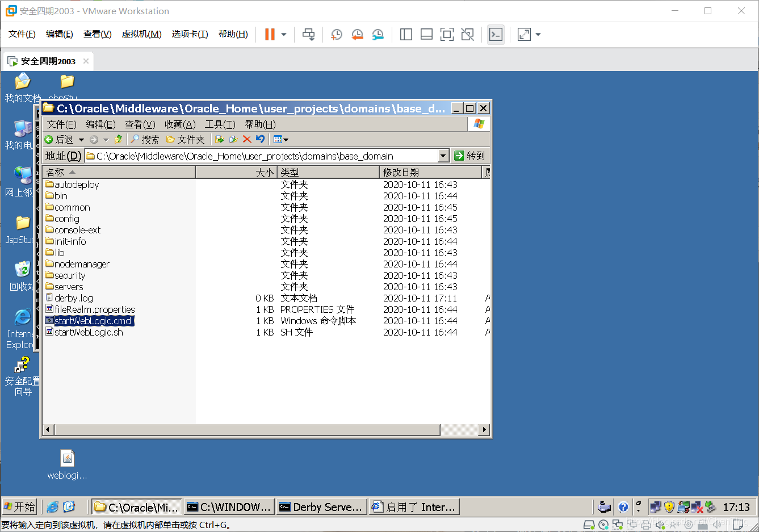Click the VMware hard disk status icon
The height and width of the screenshot is (532, 759).
pos(589,525)
